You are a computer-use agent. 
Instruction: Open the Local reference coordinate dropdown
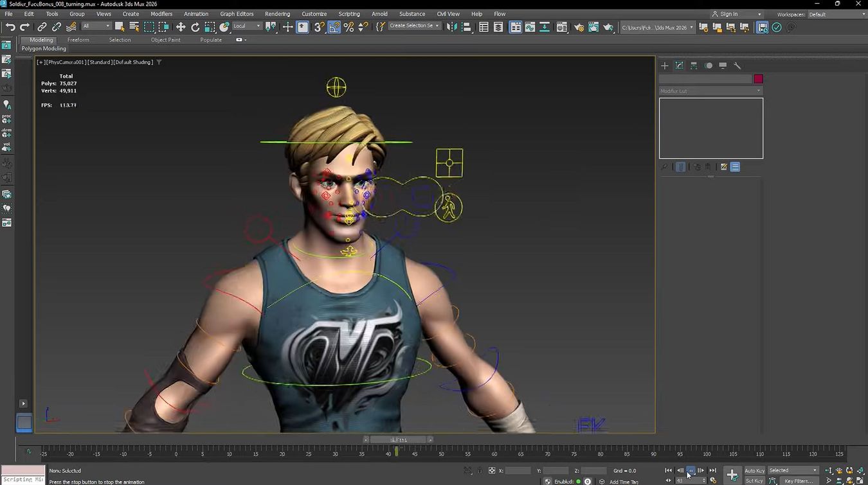(247, 26)
